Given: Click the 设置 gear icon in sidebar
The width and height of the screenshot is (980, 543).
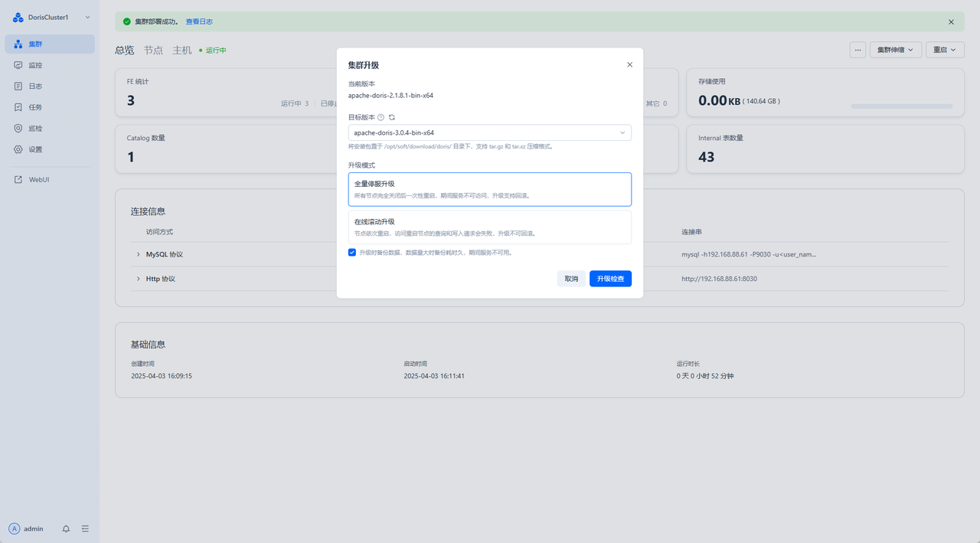Looking at the screenshot, I should pyautogui.click(x=18, y=149).
